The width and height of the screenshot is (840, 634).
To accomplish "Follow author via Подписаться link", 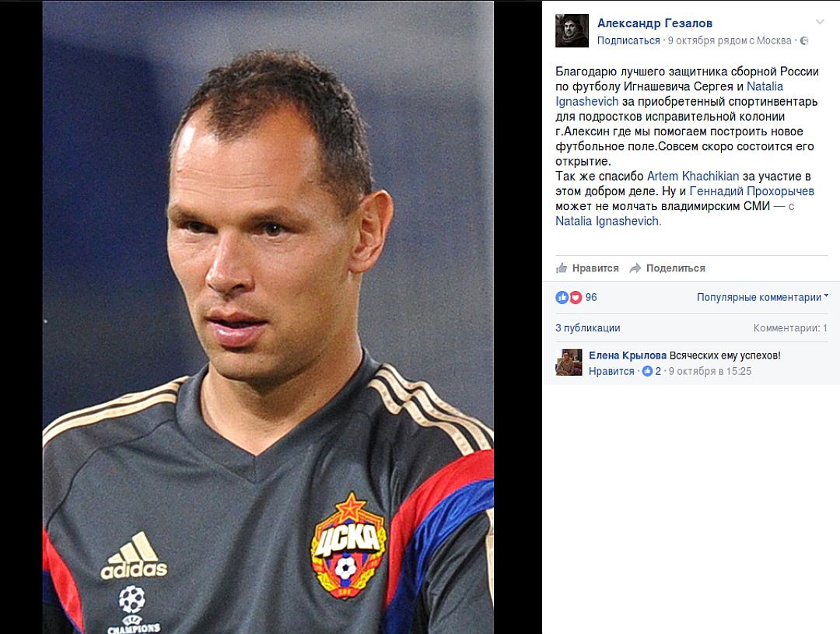I will coord(628,40).
